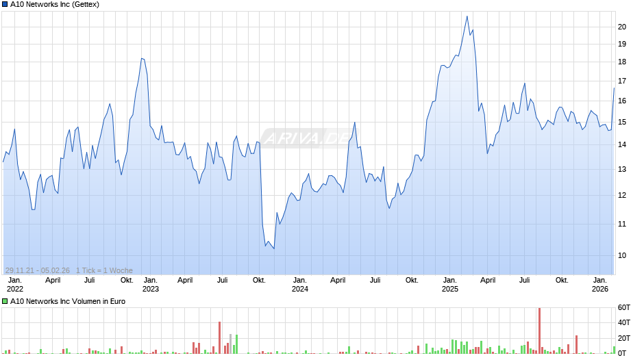644x360 pixels.
Task: Click price axis label 11
Action: pos(622,224)
